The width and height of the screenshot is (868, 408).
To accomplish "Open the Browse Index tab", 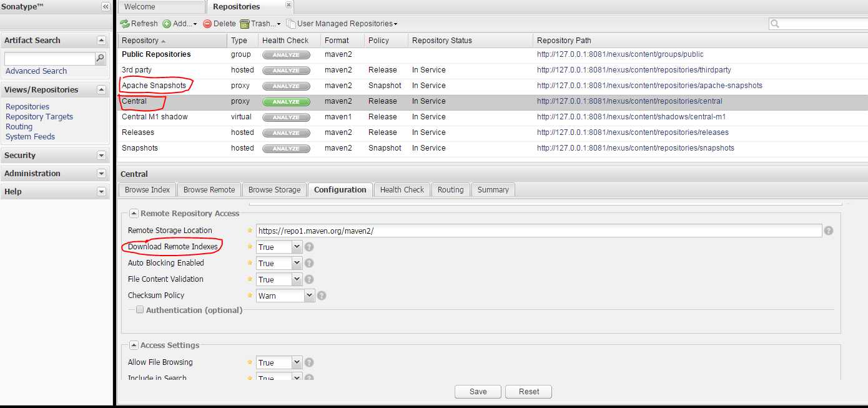I will pos(147,190).
